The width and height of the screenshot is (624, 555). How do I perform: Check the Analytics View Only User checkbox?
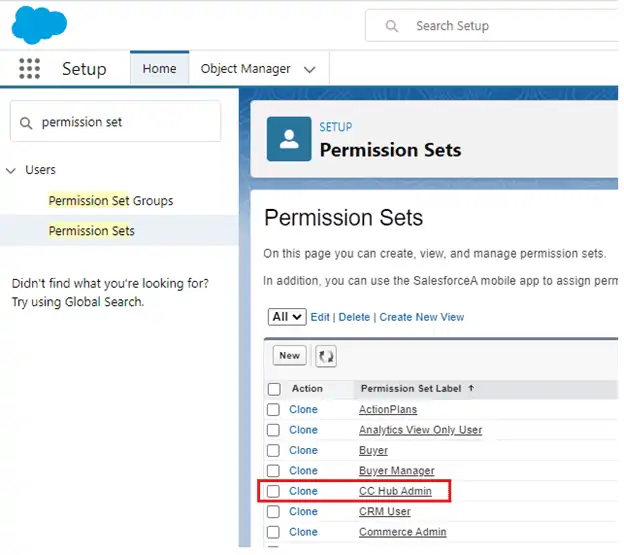(273, 430)
